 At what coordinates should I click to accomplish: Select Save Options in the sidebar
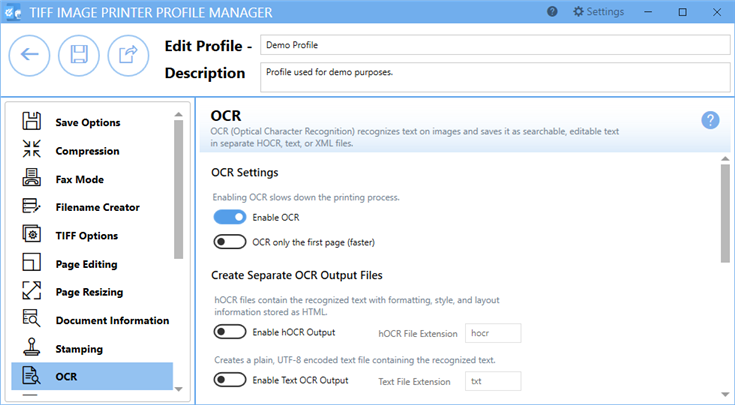point(92,122)
